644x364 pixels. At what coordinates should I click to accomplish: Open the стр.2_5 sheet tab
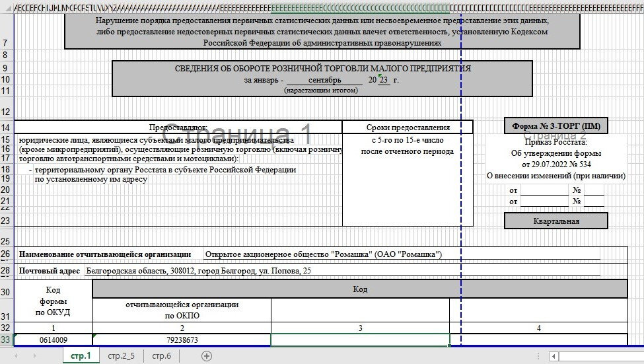121,356
